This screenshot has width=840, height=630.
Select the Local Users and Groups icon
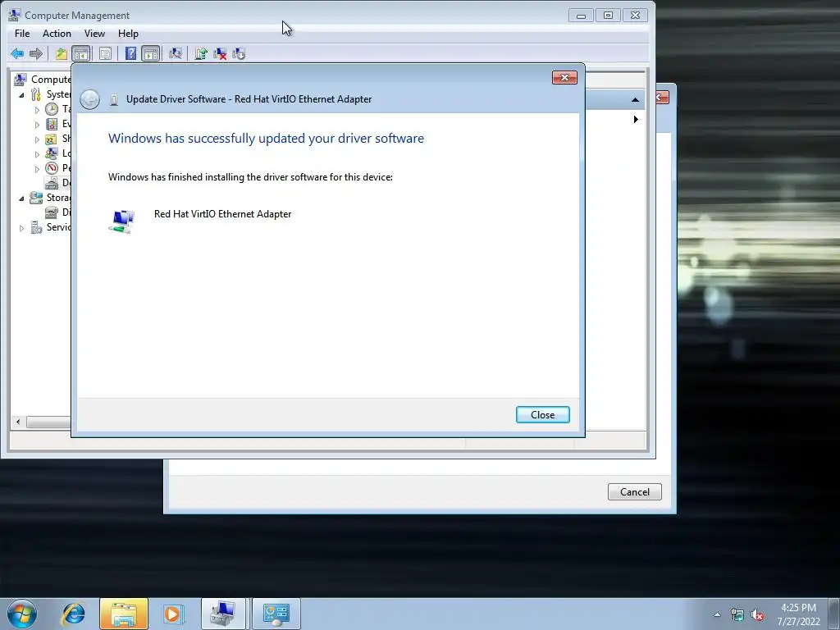click(52, 153)
